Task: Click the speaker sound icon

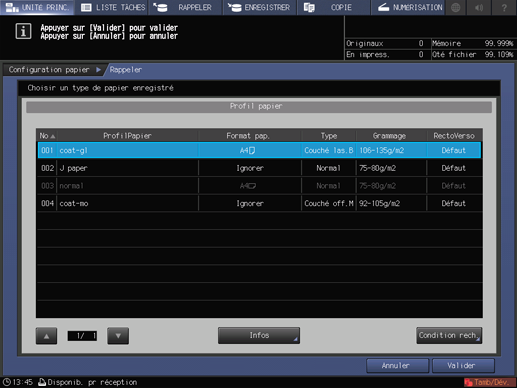Action: [x=479, y=7]
